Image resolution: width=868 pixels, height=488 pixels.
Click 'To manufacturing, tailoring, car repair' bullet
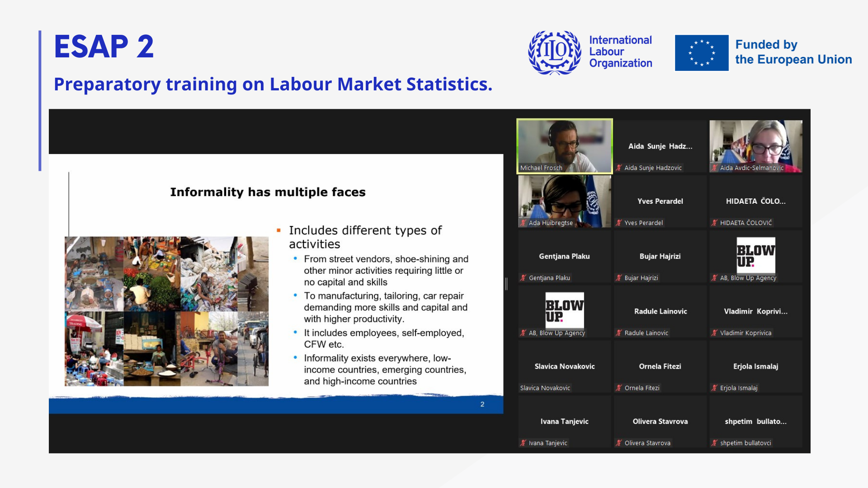(x=386, y=308)
